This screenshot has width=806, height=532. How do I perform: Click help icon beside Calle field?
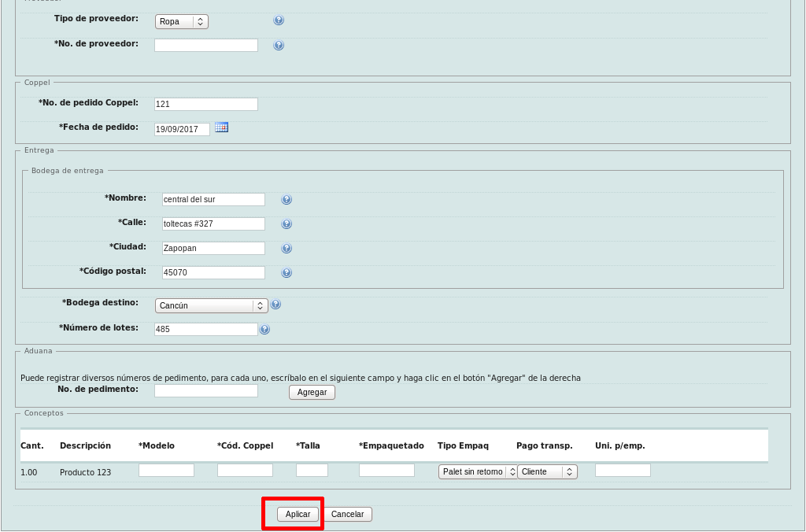pyautogui.click(x=287, y=224)
